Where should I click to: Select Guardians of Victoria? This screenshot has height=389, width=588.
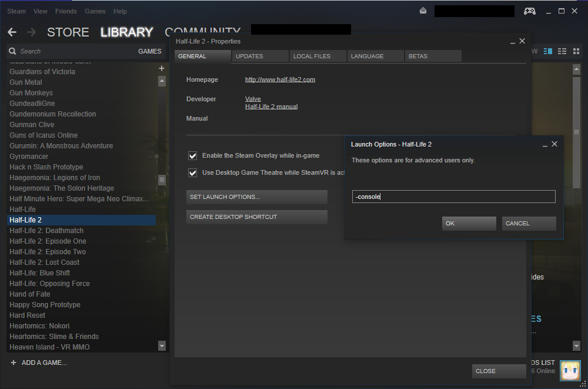point(81,72)
